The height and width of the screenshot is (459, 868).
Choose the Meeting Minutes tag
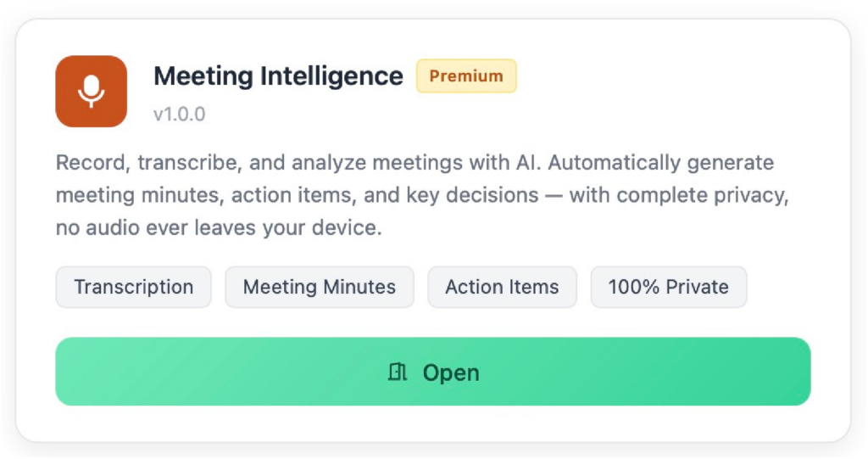pos(320,287)
